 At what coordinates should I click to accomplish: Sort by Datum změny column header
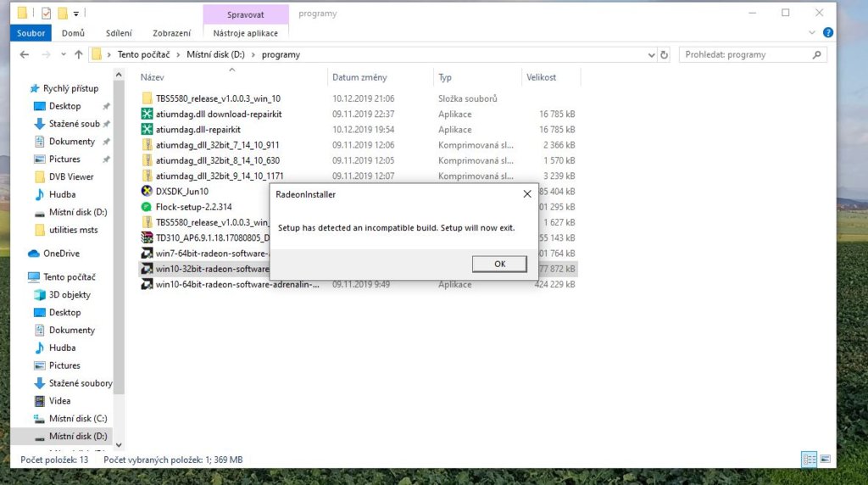359,77
